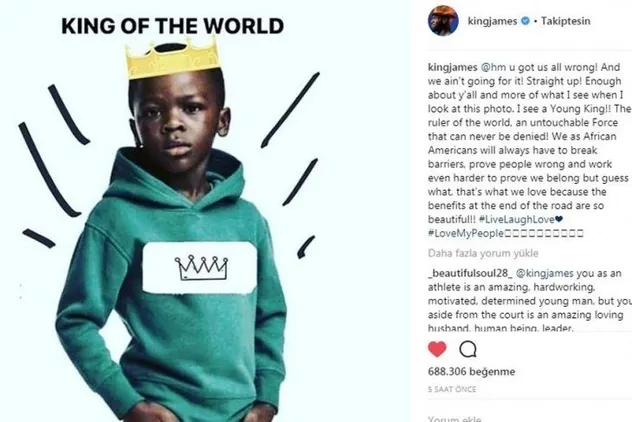632x422 pixels.
Task: Click the 5 SAAT ÖNCE timestamp
Action: coord(452,389)
